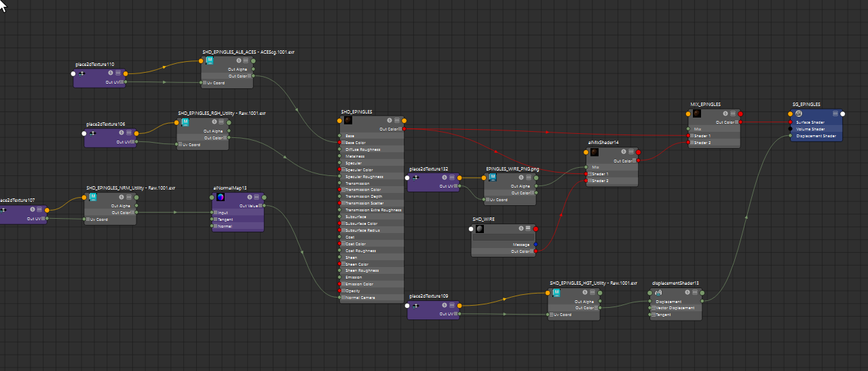
Task: Toggle view mode button on SHD_EPINGLES_HGT_Utility node
Action: coord(592,292)
